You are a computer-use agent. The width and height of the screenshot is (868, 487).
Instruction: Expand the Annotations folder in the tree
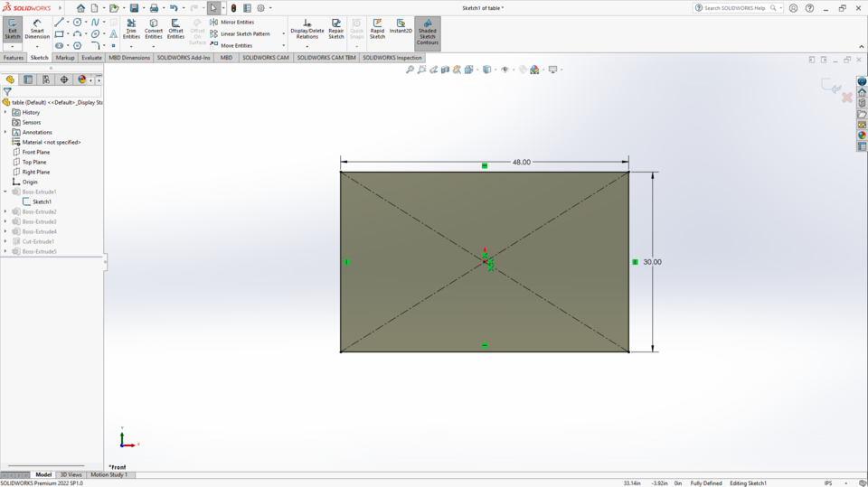point(5,133)
